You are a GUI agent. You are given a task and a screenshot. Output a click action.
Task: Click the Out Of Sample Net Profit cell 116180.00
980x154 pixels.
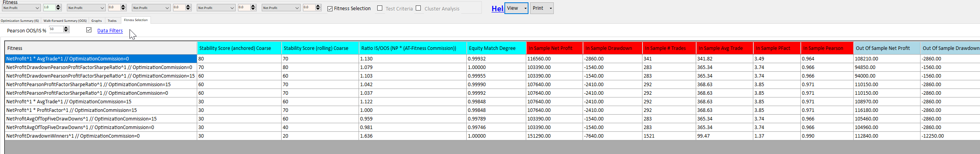click(x=887, y=110)
